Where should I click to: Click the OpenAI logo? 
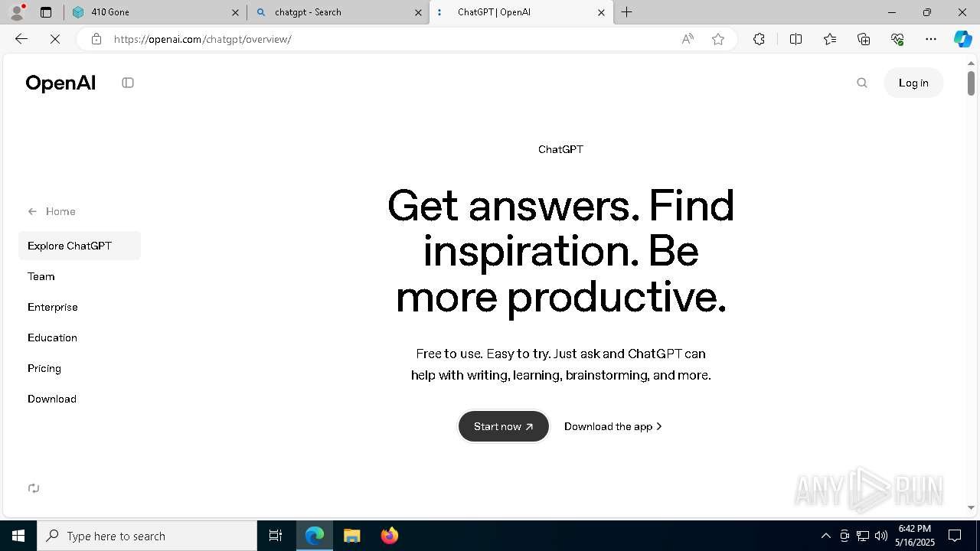point(60,83)
